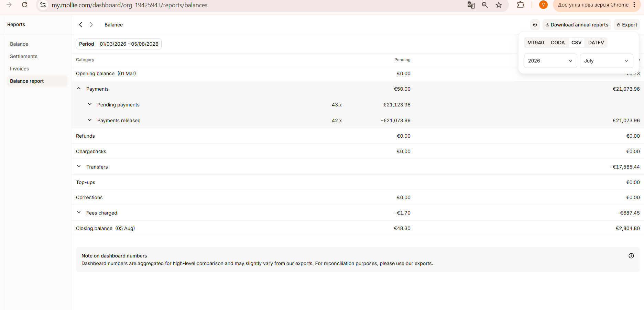Open the Period date range filter
Image resolution: width=644 pixels, height=310 pixels.
pos(119,44)
